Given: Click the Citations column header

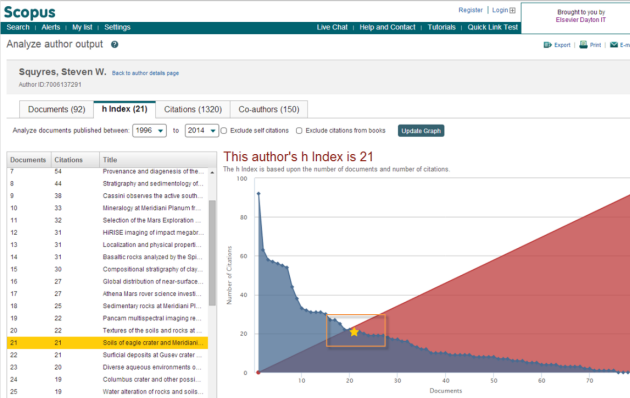Looking at the screenshot, I should pyautogui.click(x=75, y=160).
